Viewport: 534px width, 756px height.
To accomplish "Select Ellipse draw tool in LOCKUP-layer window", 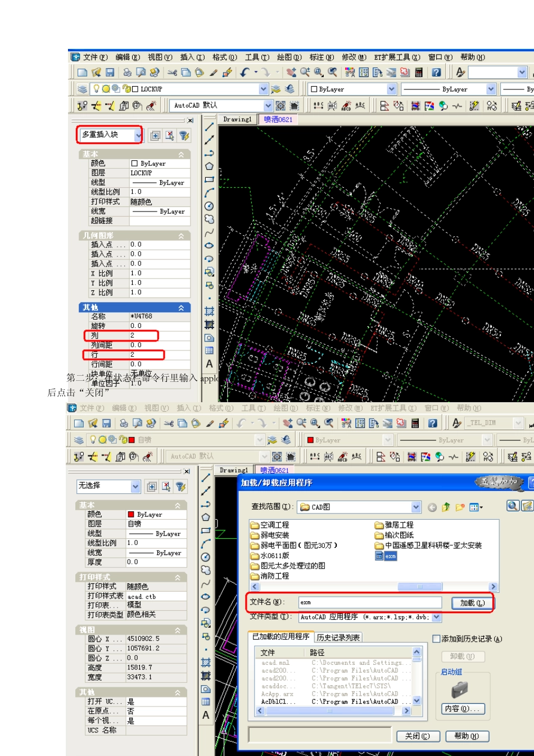I will (x=209, y=245).
